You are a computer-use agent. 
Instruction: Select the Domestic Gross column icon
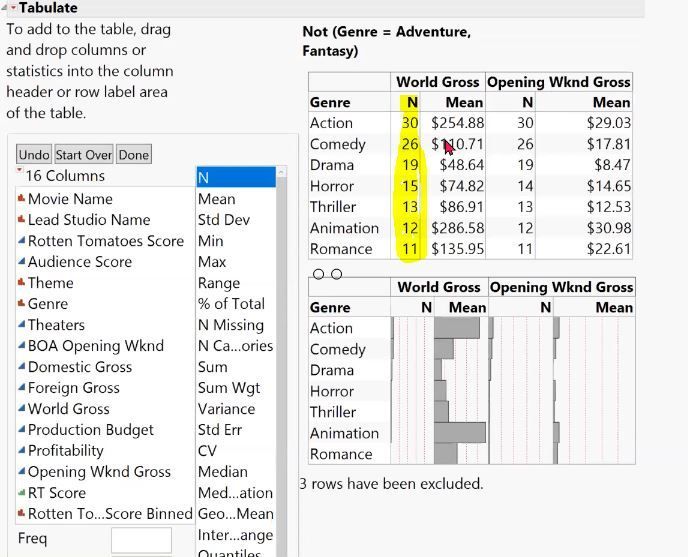click(21, 367)
